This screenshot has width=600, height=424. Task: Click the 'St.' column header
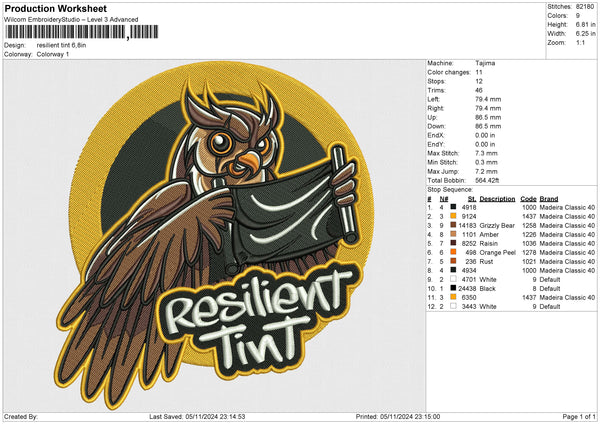point(472,199)
